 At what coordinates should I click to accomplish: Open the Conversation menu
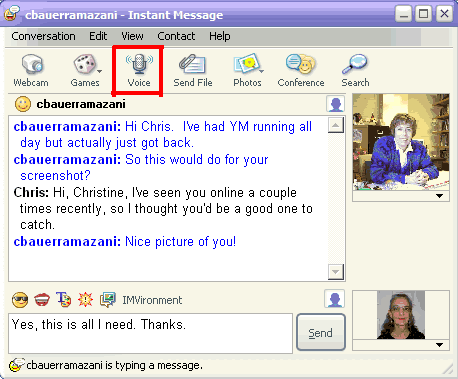(43, 36)
